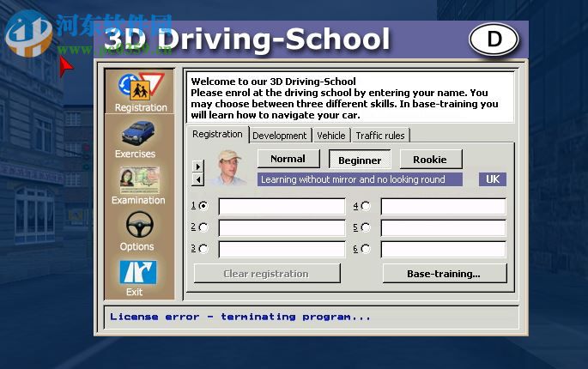Select registration slot 4 radio button
Viewport: 588px width, 369px height.
click(366, 205)
